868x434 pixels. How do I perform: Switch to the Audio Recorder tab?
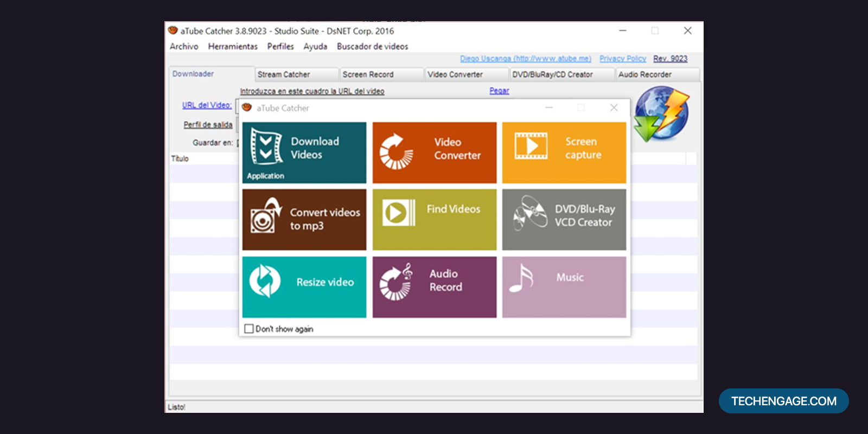658,74
